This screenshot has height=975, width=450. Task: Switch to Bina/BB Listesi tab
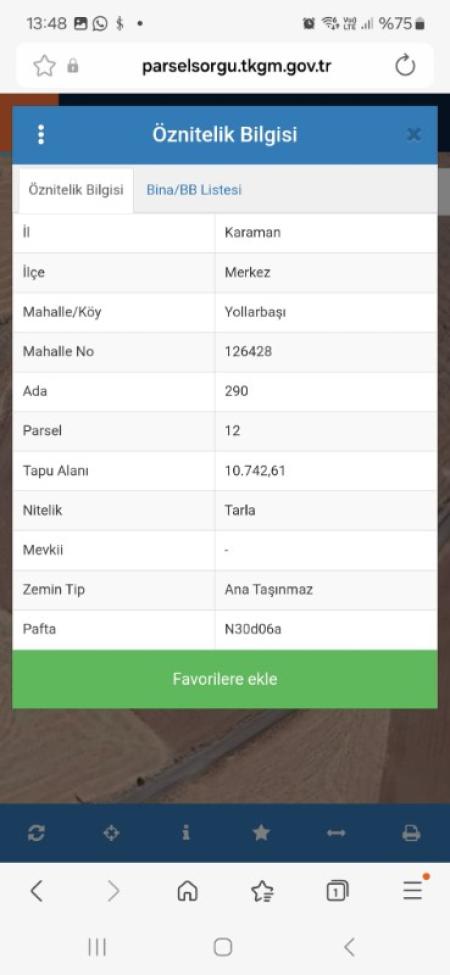194,190
